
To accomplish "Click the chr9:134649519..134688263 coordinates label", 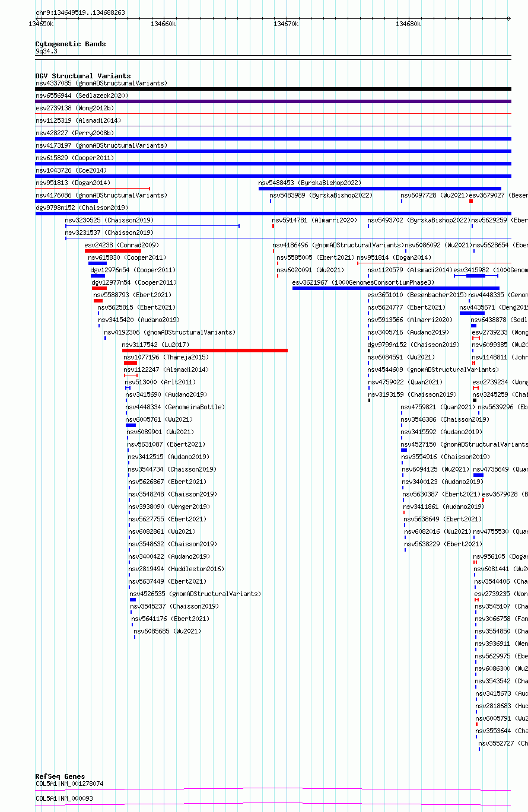I will point(80,12).
